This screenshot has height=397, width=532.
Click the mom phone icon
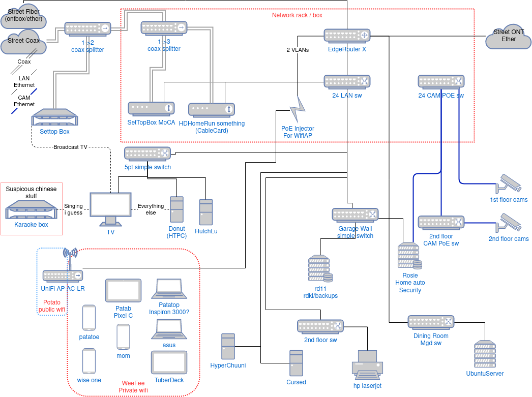(123, 337)
